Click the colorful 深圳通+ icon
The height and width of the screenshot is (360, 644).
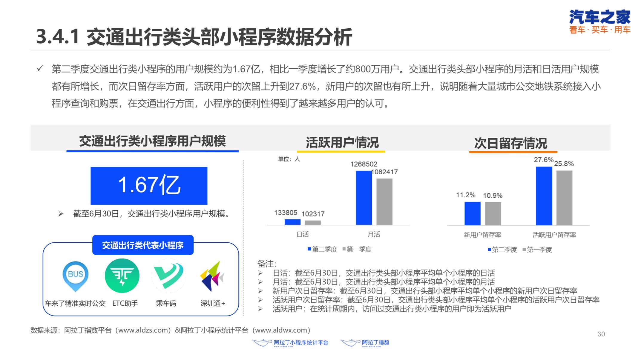pyautogui.click(x=212, y=276)
